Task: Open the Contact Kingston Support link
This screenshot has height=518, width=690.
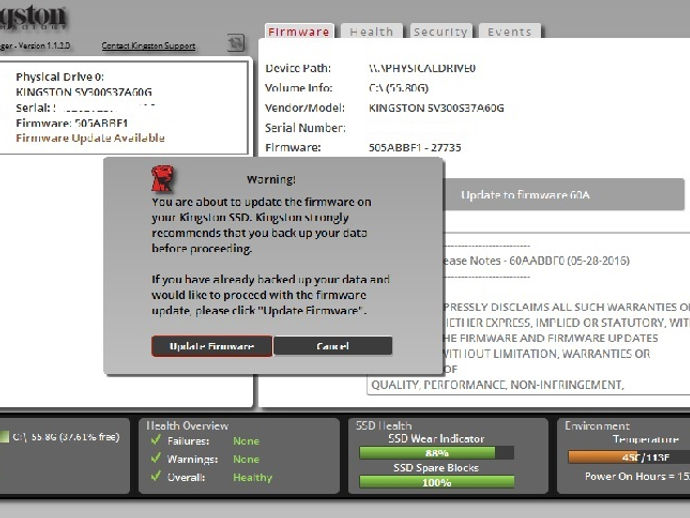Action: pos(148,46)
